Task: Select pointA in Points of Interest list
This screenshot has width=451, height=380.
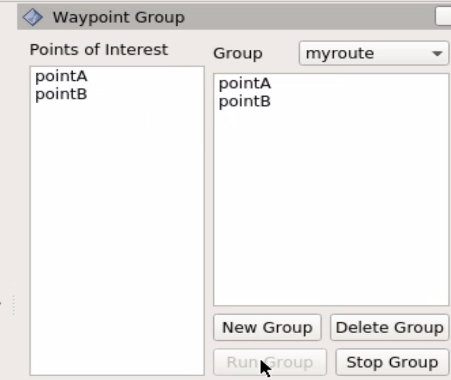Action: coord(61,76)
